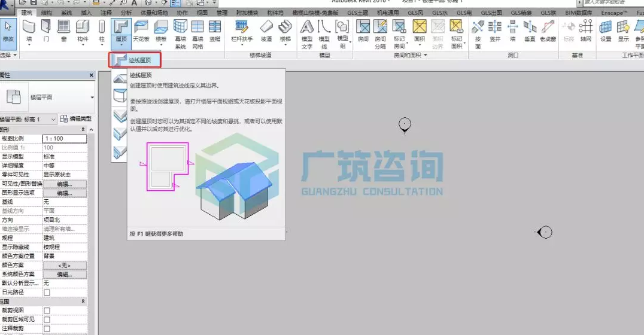Open the 设置 work plane Set tool
Screen dimensions: 644x335
tap(606, 31)
